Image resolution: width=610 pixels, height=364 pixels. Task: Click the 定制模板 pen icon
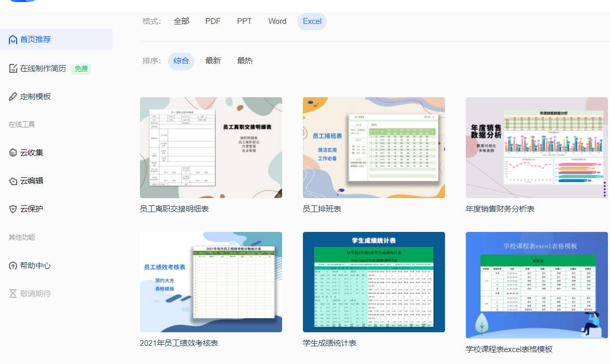[x=13, y=96]
